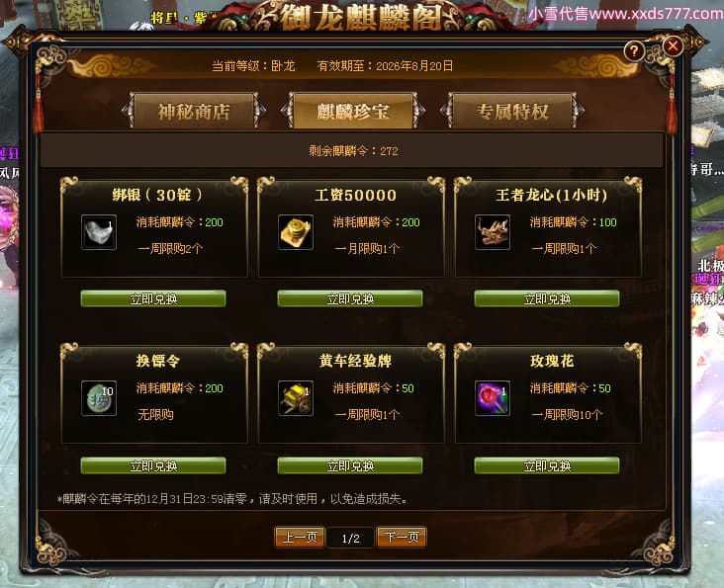The height and width of the screenshot is (588, 724).
Task: Select the 麒麟珍宝 tab
Action: [x=353, y=111]
